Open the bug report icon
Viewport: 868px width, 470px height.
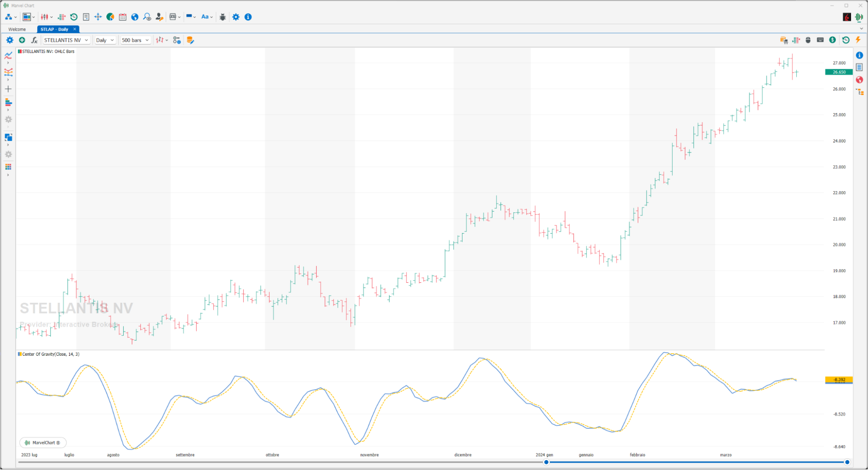223,17
